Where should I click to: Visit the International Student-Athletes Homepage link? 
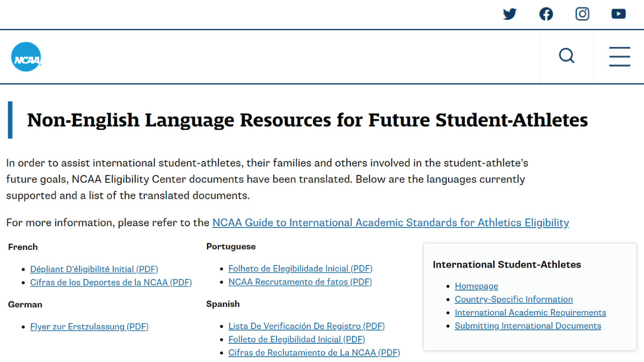476,286
